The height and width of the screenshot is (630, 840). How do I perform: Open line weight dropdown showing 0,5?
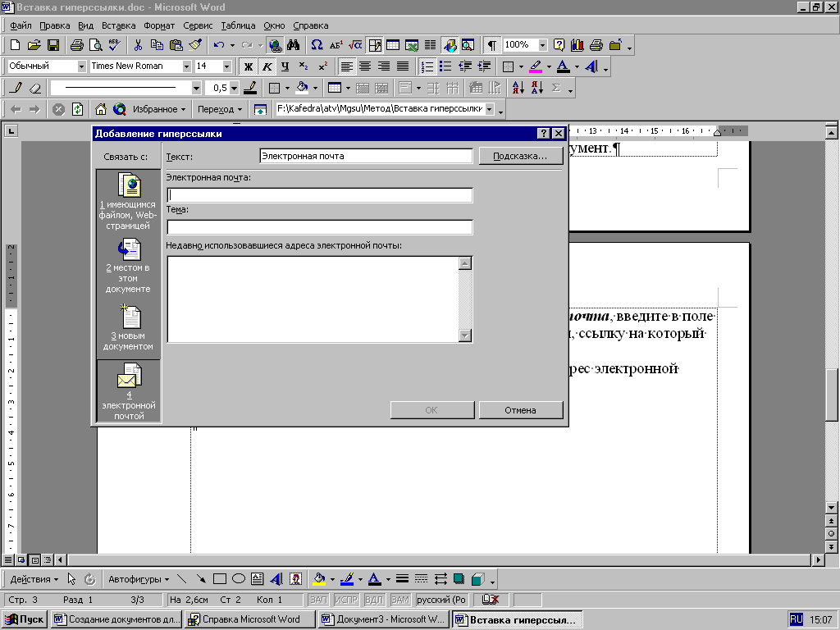coord(234,88)
